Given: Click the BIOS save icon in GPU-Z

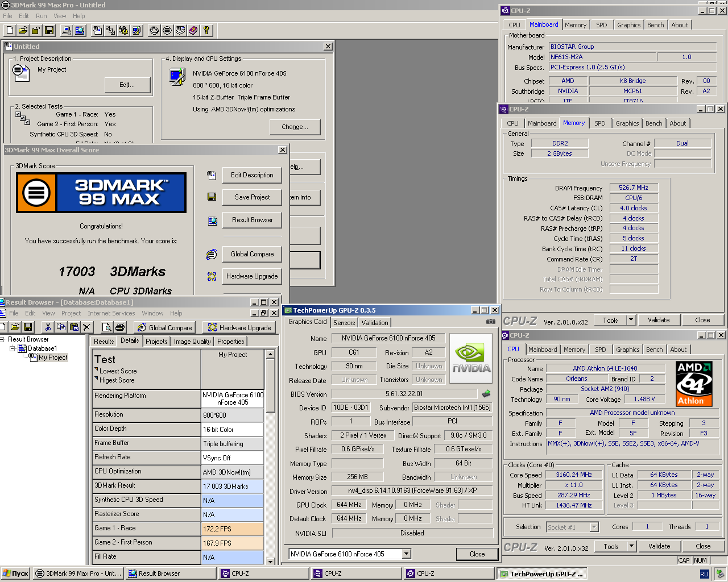Looking at the screenshot, I should click(486, 393).
